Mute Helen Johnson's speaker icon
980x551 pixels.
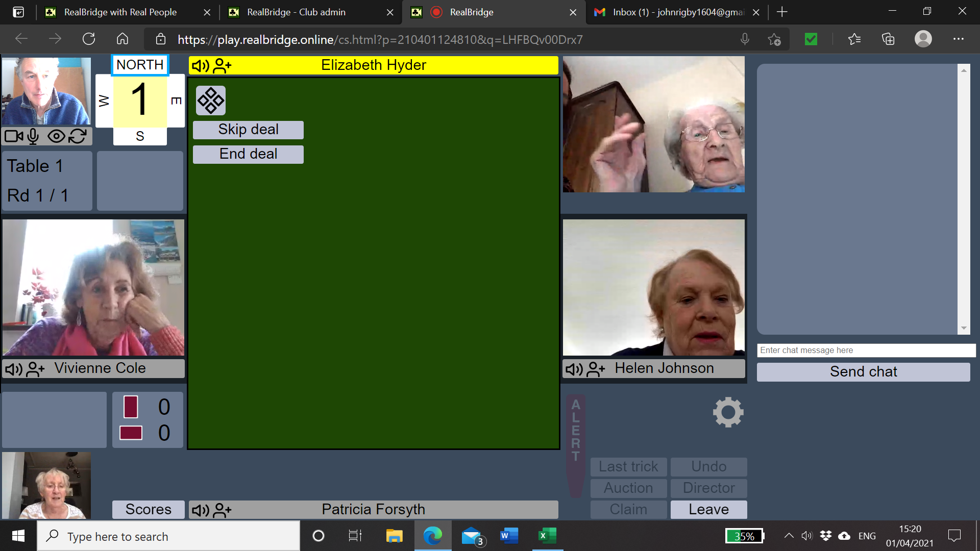click(x=574, y=369)
